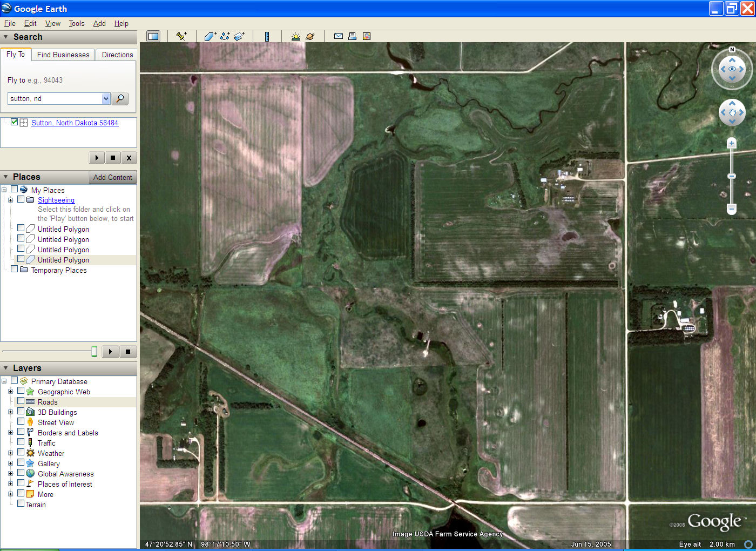Viewport: 756px width, 551px height.
Task: Zoom in with the plus button
Action: (732, 143)
